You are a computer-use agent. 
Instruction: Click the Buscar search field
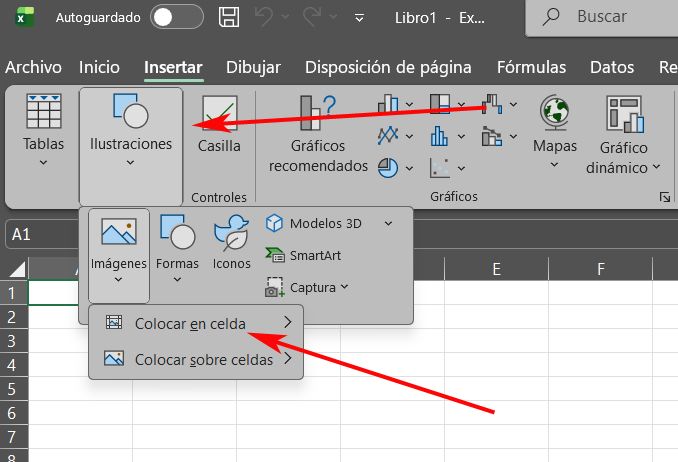coord(601,17)
